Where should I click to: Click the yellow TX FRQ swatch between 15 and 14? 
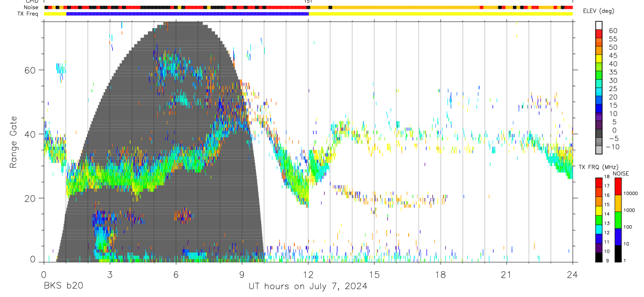tap(598, 210)
